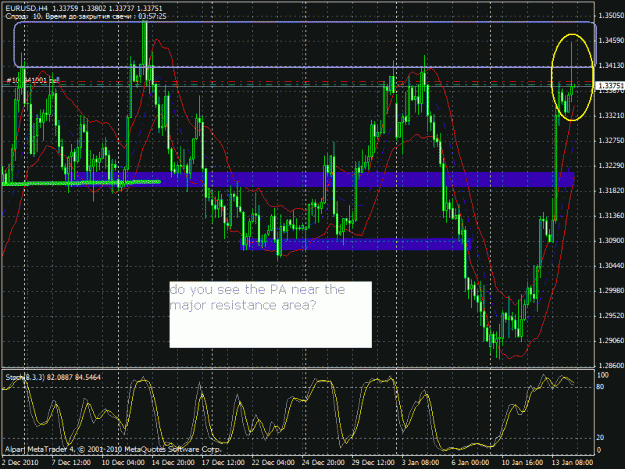The height and width of the screenshot is (469, 625).
Task: Click the 1.29060 price axis label
Action: pos(611,341)
